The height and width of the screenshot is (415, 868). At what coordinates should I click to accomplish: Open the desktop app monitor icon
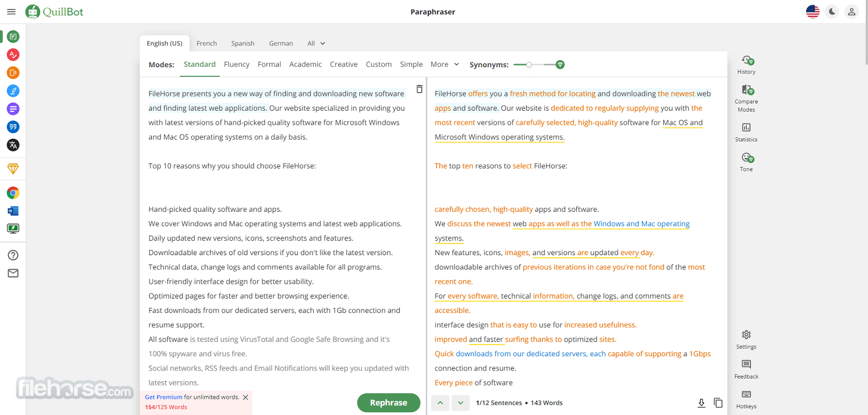[13, 229]
